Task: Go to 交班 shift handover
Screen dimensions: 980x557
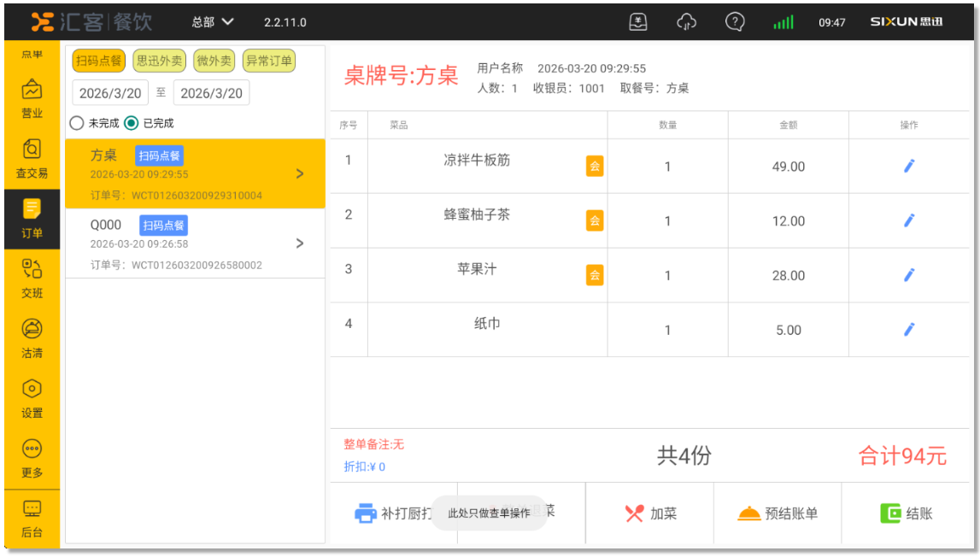Action: pos(32,278)
